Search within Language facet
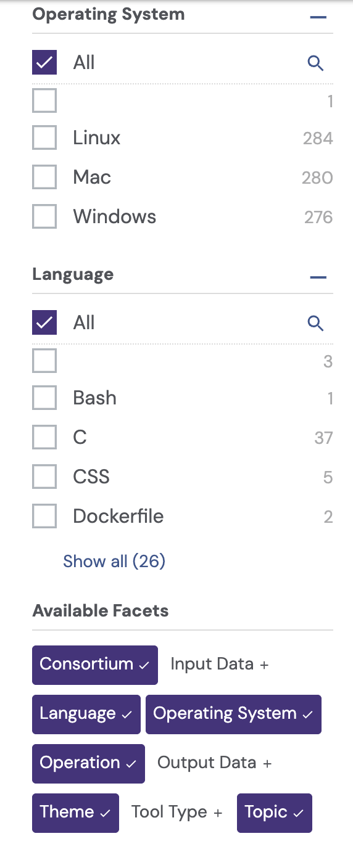The image size is (353, 868). 315,323
